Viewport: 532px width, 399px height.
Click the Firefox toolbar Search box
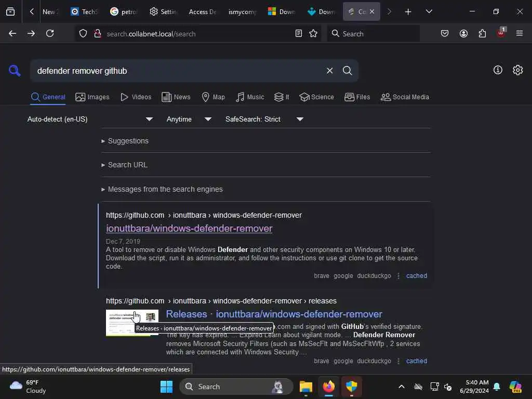pos(373,34)
